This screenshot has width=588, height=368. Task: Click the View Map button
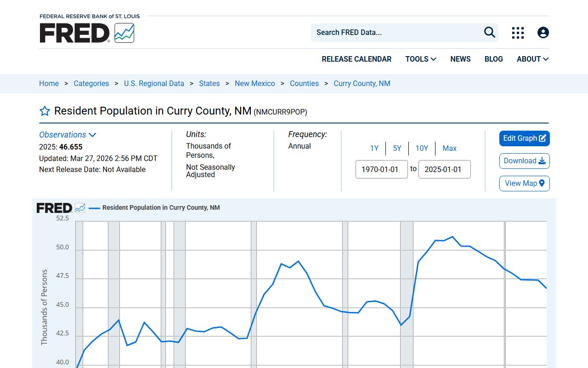coord(525,184)
